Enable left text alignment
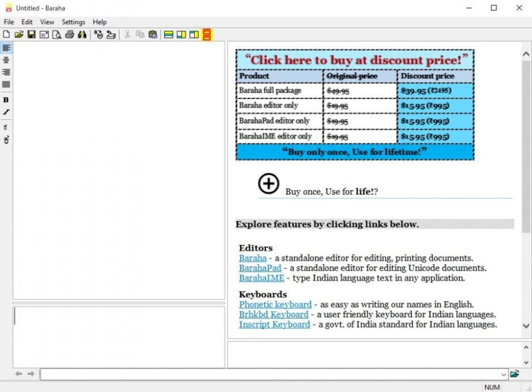 6,47
